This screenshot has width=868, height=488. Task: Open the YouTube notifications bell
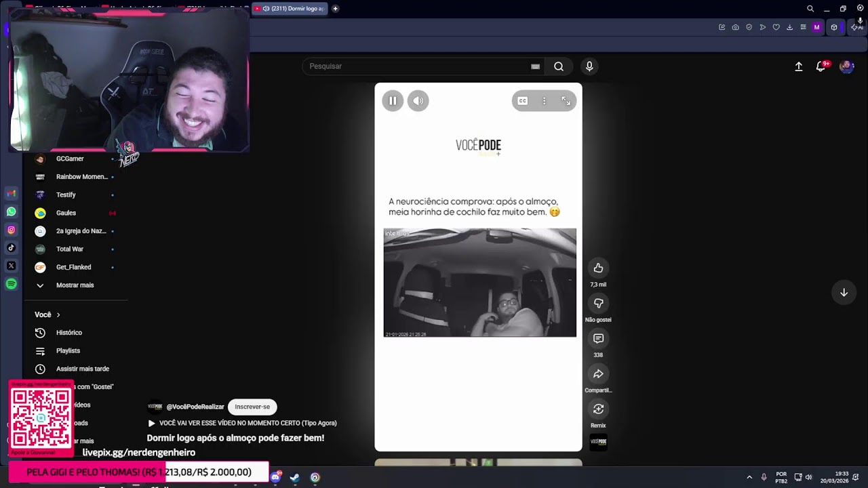click(x=821, y=66)
